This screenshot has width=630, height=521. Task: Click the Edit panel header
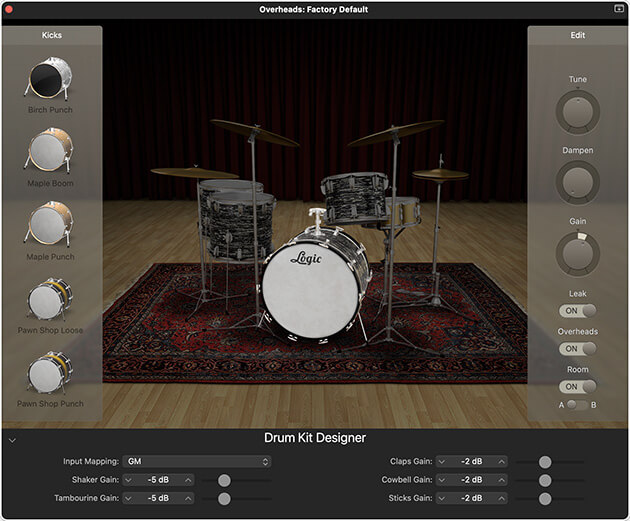(578, 35)
